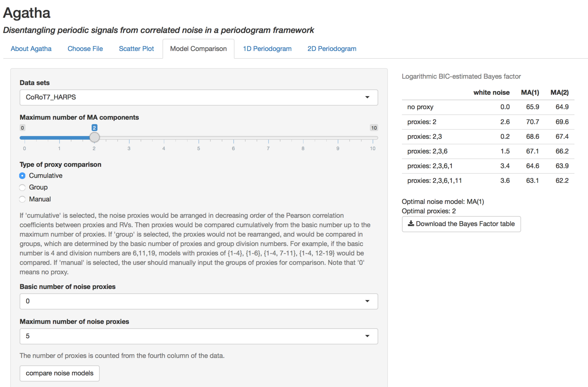The width and height of the screenshot is (588, 387).
Task: Click the compare noise models button
Action: coord(60,373)
